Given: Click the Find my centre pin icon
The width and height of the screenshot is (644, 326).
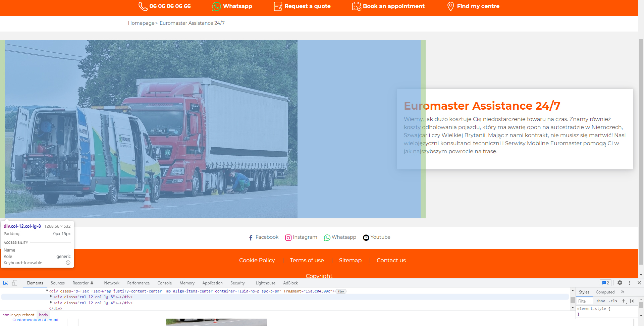Looking at the screenshot, I should coord(451,6).
